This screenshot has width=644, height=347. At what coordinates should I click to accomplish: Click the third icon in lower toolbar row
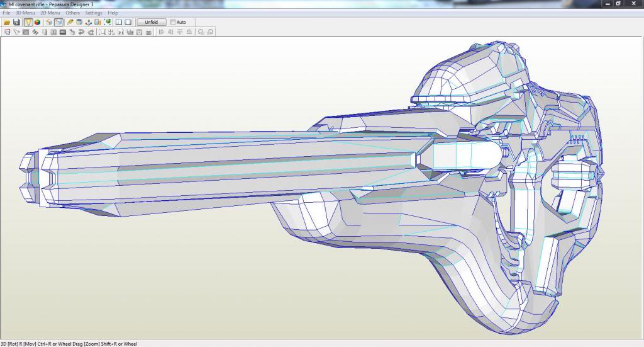click(x=25, y=32)
